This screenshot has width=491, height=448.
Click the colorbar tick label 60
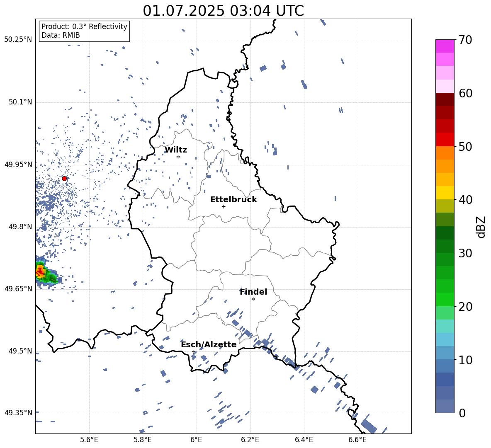pyautogui.click(x=465, y=93)
